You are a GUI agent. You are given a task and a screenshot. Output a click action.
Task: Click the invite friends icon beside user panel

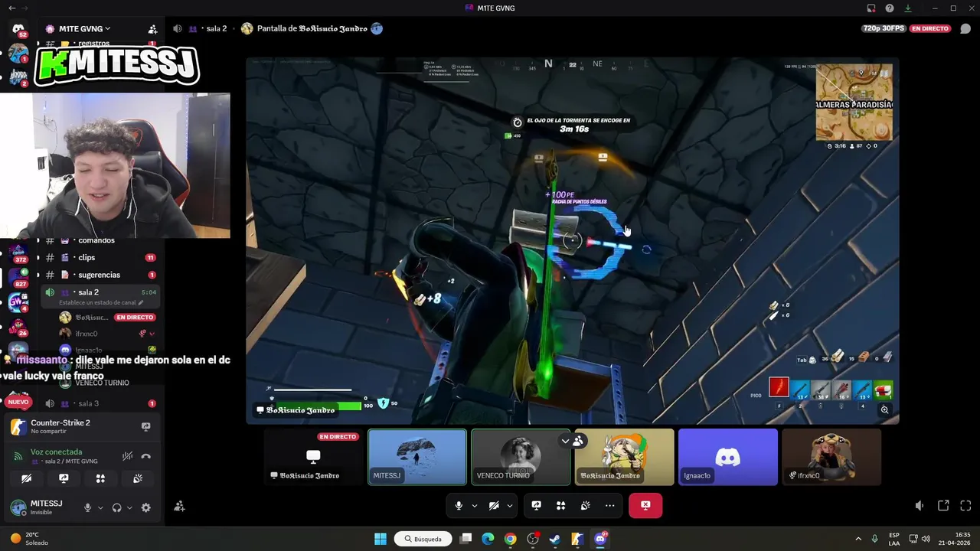point(179,507)
